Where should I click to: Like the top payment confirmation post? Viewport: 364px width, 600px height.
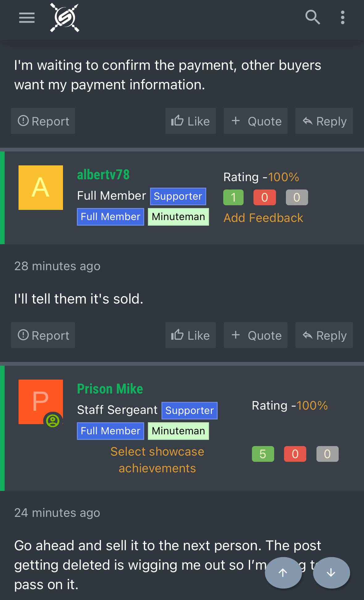(190, 121)
